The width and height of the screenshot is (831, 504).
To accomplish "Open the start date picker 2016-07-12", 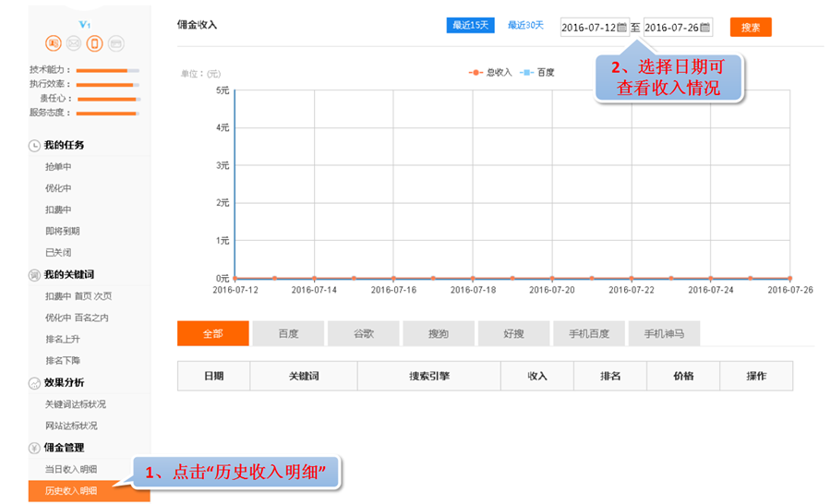I will pos(588,28).
